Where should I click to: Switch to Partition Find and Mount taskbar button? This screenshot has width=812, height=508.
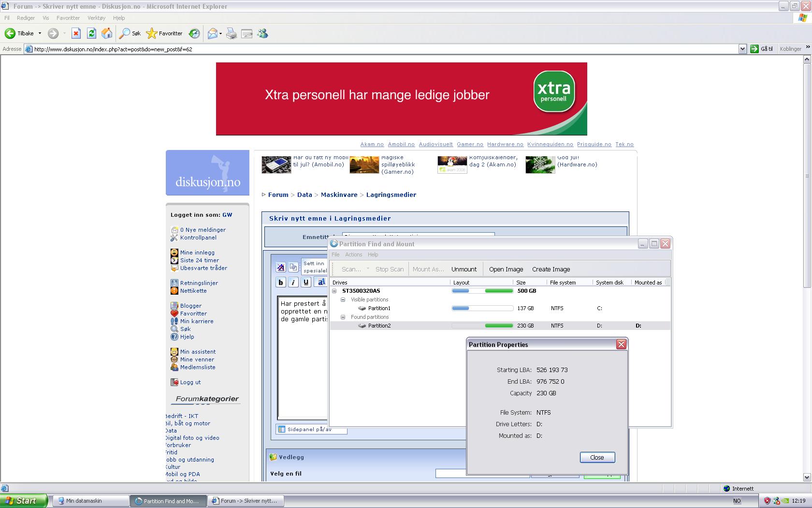168,501
